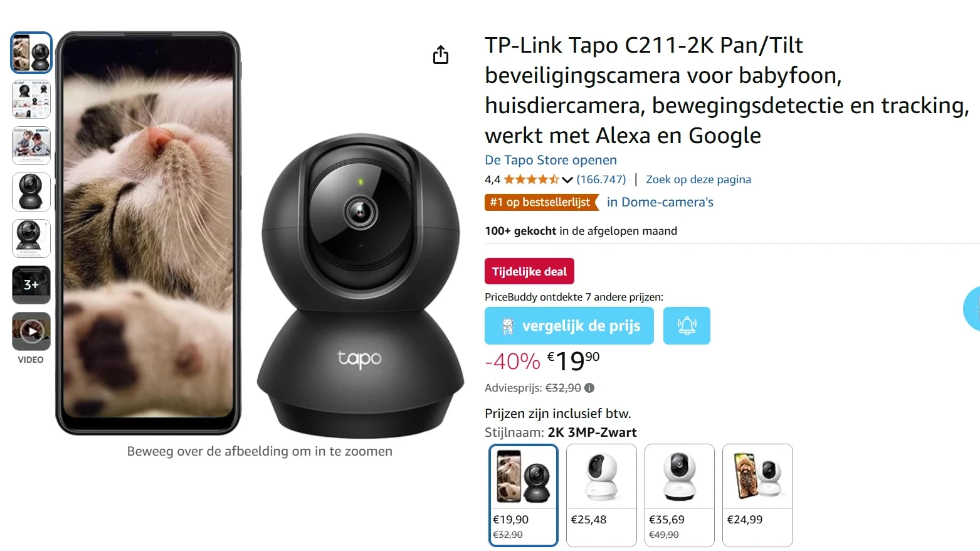The image size is (980, 551).
Task: Select the children photo thumbnail
Action: click(31, 146)
